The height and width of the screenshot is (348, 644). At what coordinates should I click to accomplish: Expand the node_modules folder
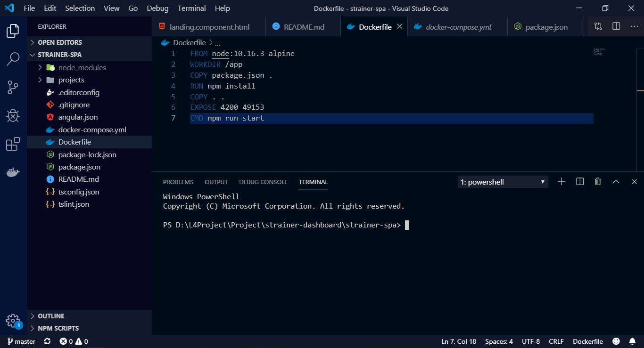click(x=89, y=67)
